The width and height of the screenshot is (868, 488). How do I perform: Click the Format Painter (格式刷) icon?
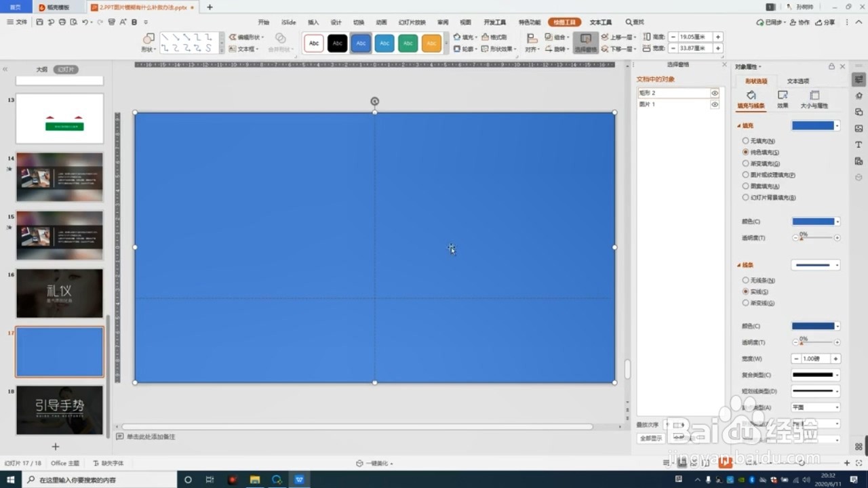pos(484,37)
